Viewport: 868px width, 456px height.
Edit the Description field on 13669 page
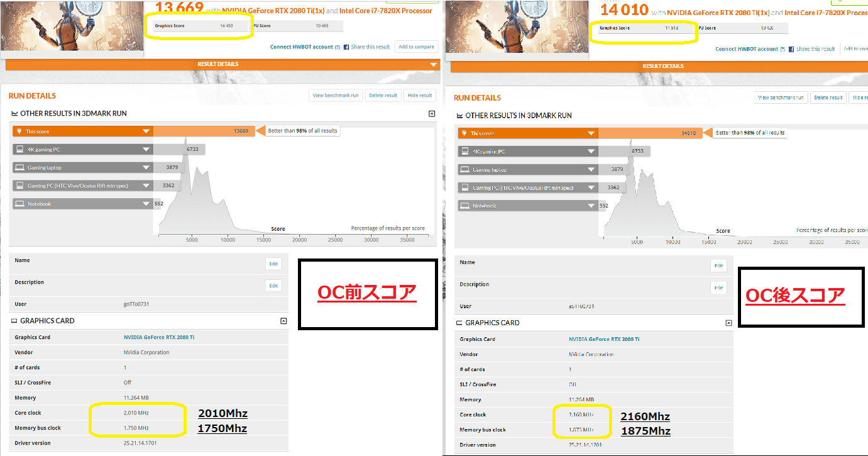(x=273, y=286)
